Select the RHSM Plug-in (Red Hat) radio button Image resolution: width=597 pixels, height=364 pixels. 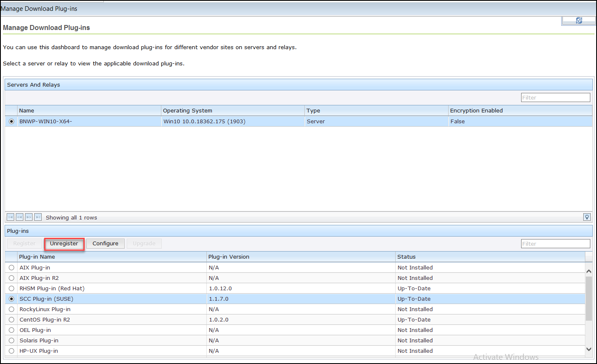[11, 288]
